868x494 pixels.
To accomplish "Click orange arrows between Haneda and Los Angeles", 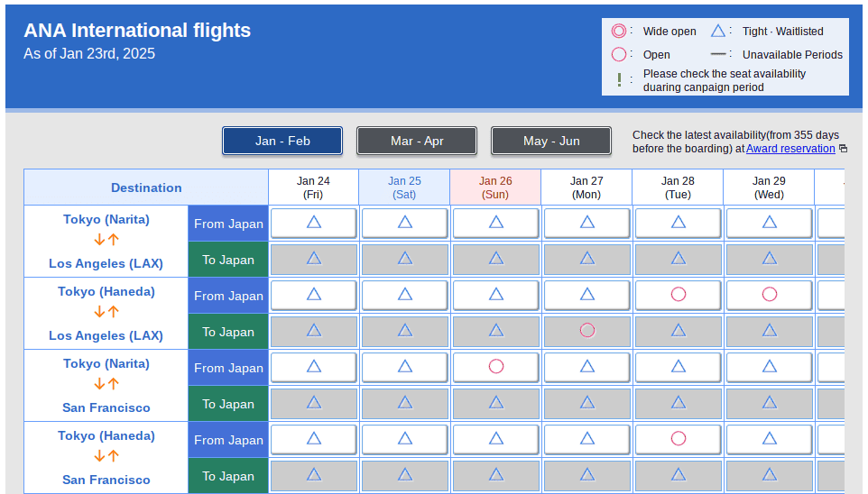I will click(x=106, y=312).
